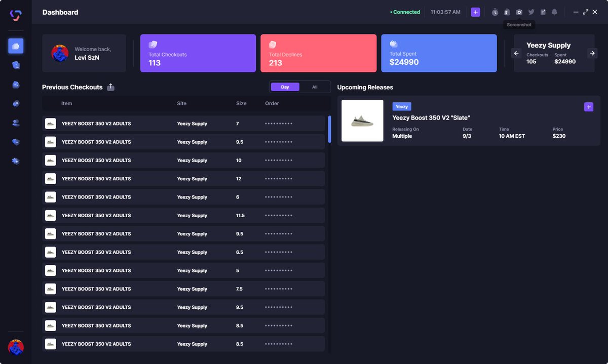The height and width of the screenshot is (364, 608).
Task: Click the 105 checkouts count
Action: coord(531,62)
